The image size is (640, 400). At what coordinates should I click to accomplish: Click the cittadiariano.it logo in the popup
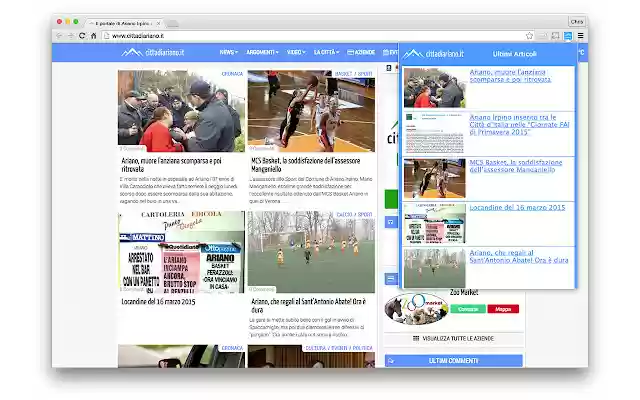(x=433, y=53)
